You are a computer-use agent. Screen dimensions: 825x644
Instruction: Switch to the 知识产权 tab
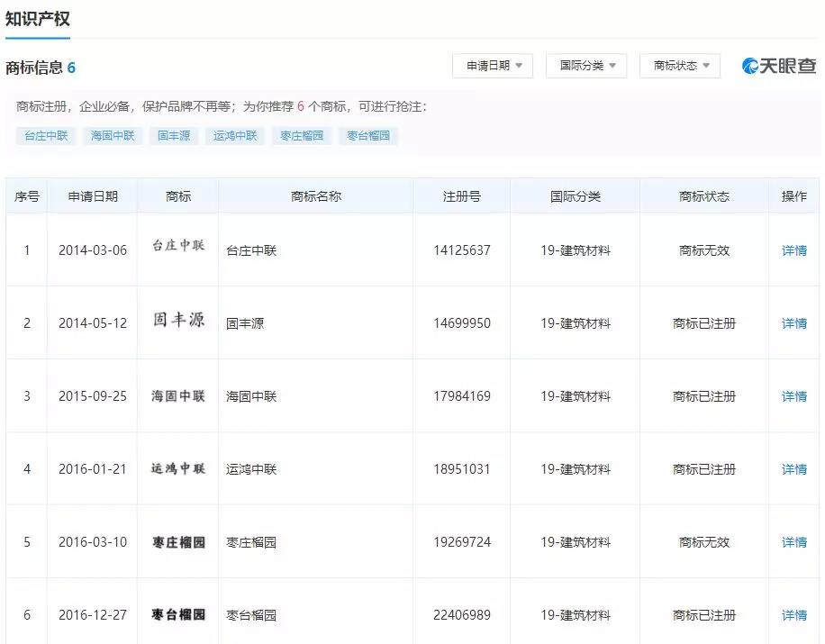point(38,19)
